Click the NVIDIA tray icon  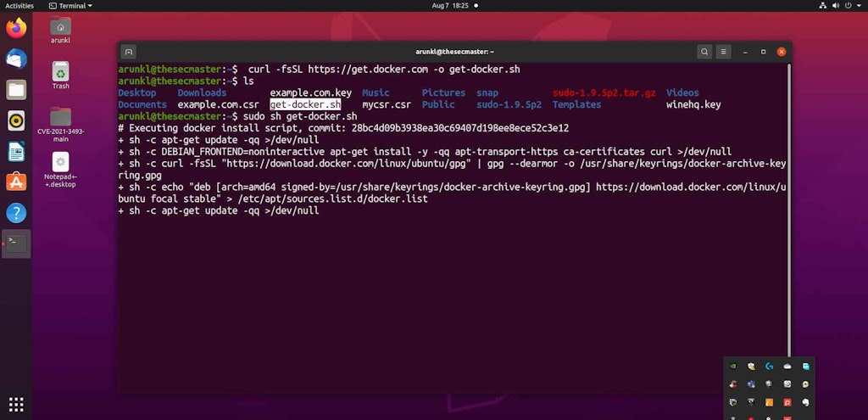733,367
